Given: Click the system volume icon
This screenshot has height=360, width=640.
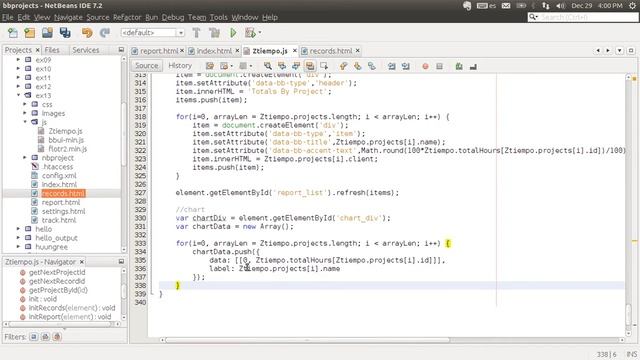Looking at the screenshot, I should (x=560, y=6).
